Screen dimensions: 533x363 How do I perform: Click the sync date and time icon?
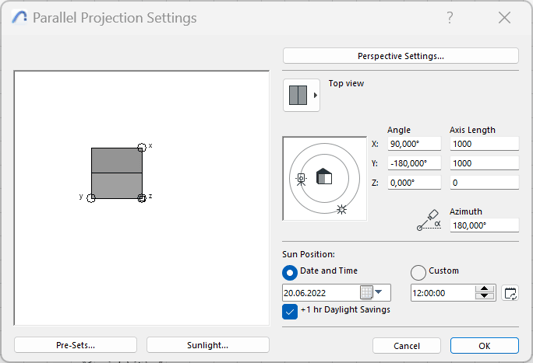coord(510,293)
